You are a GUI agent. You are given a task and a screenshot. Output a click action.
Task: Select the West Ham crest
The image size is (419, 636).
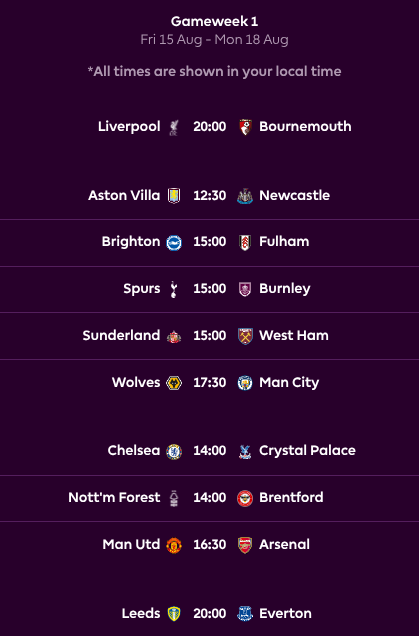pos(245,336)
